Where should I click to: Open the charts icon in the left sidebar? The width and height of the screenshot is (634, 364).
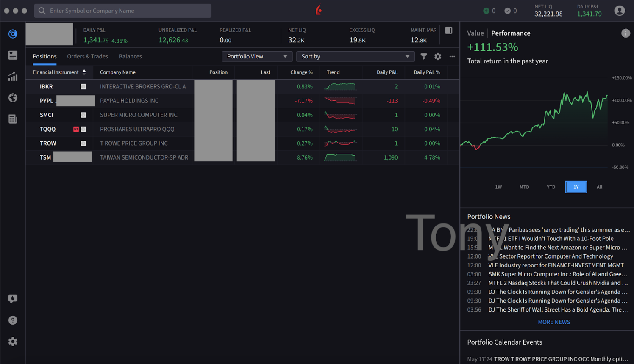pos(13,77)
